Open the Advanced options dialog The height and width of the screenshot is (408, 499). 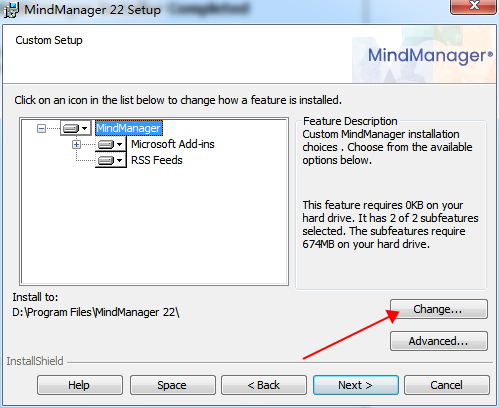439,341
